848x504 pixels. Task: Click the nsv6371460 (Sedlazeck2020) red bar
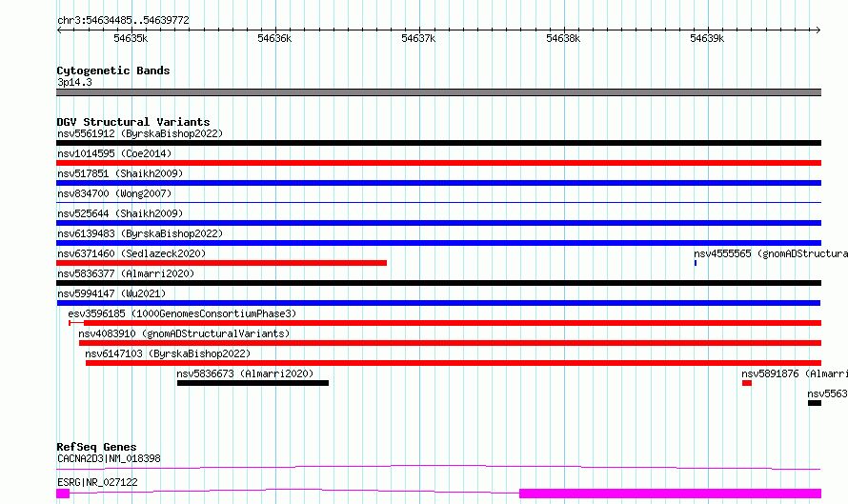(x=222, y=263)
